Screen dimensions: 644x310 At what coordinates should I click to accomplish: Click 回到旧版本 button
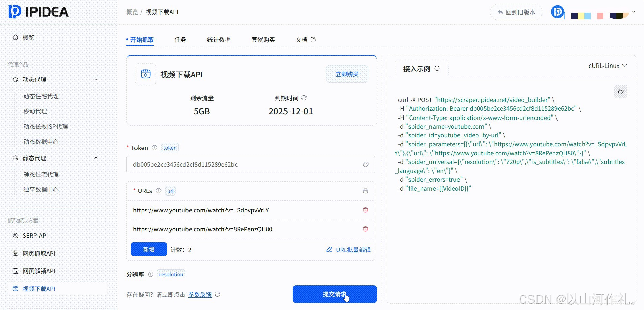coord(516,12)
